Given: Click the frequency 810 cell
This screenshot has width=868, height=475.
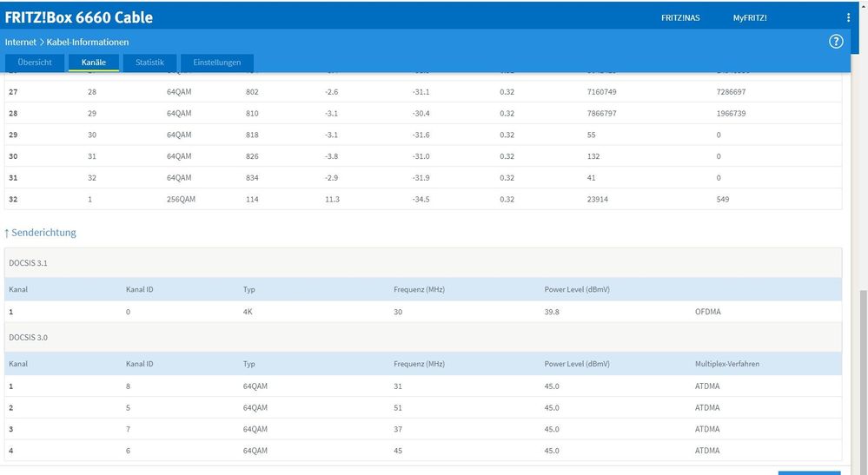Looking at the screenshot, I should tap(253, 114).
